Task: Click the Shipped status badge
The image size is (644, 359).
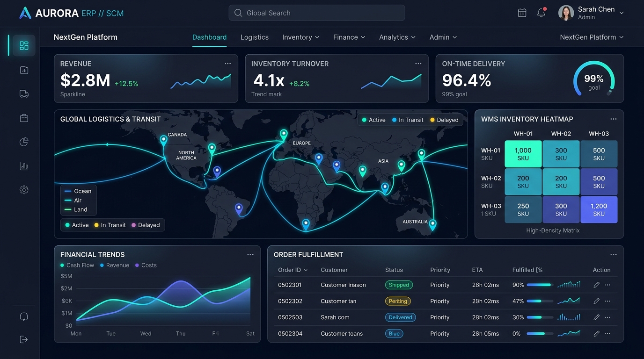Action: click(399, 285)
